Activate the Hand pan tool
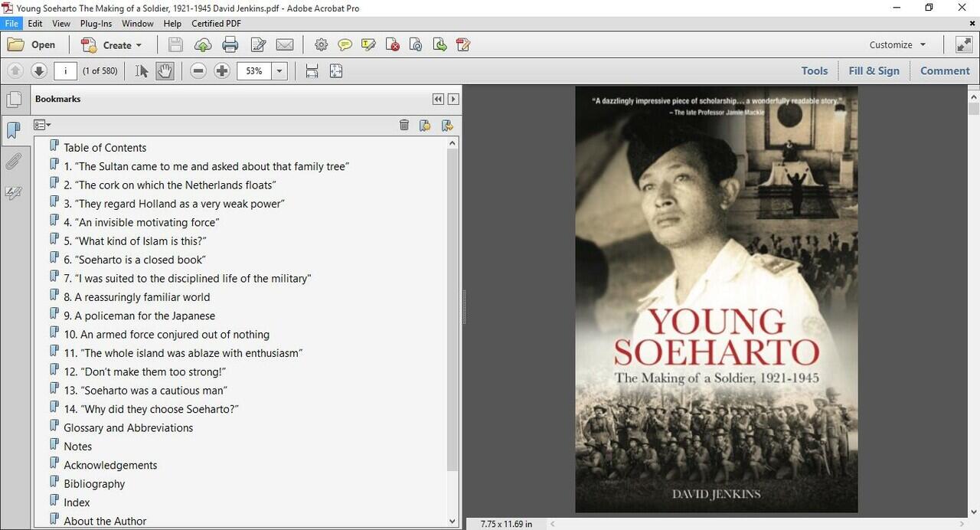Viewport: 980px width, 530px height. tap(165, 71)
